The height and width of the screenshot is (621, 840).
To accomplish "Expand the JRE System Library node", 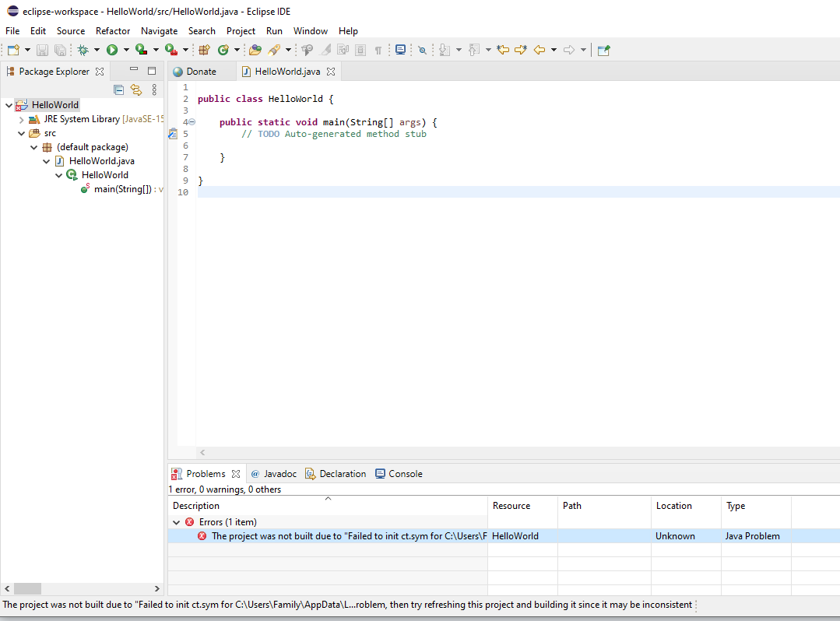I will click(x=21, y=120).
